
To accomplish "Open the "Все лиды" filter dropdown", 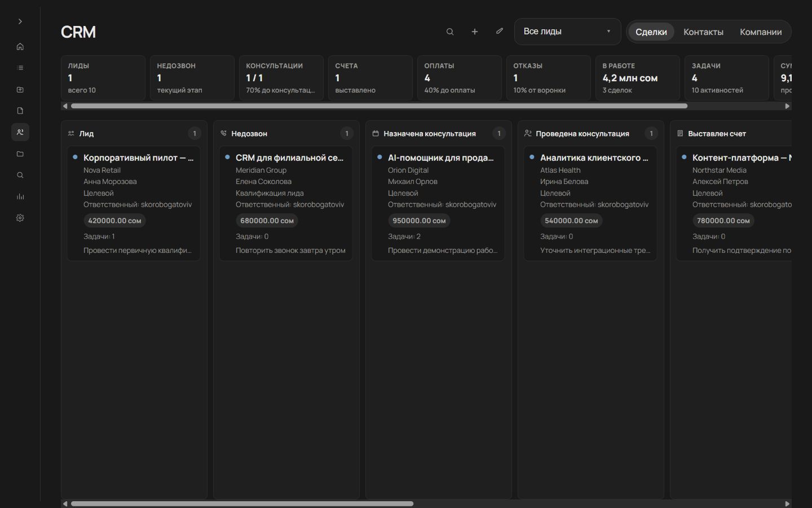I will (567, 32).
